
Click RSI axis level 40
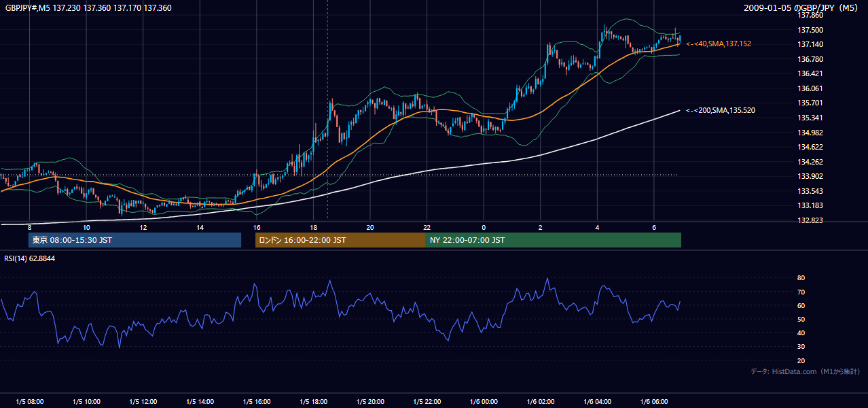(801, 333)
